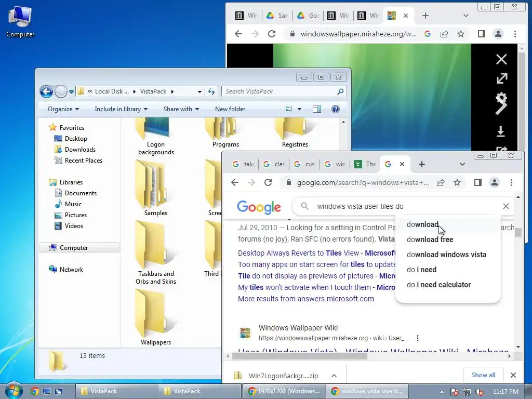Viewport: 532px width, 399px height.
Task: Click Explorer's blue Back arrow button
Action: tap(46, 91)
